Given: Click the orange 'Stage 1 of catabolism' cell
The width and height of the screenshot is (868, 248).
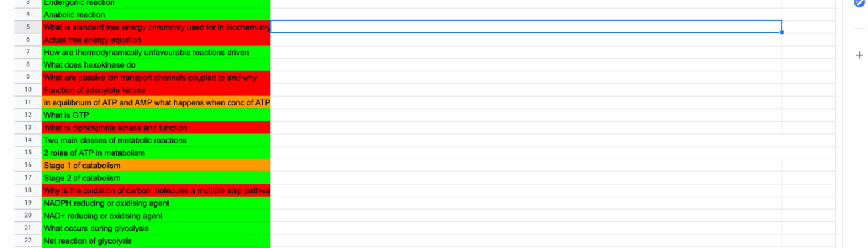Looking at the screenshot, I should [x=156, y=166].
